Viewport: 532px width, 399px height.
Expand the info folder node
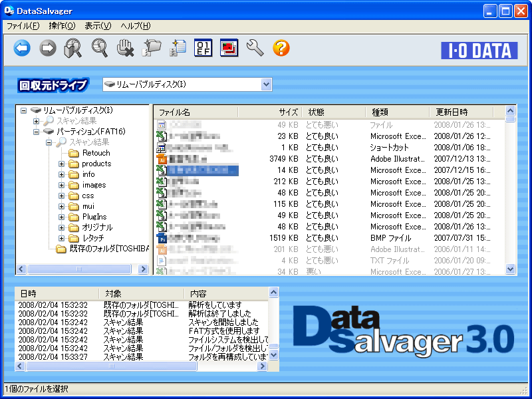pos(61,174)
